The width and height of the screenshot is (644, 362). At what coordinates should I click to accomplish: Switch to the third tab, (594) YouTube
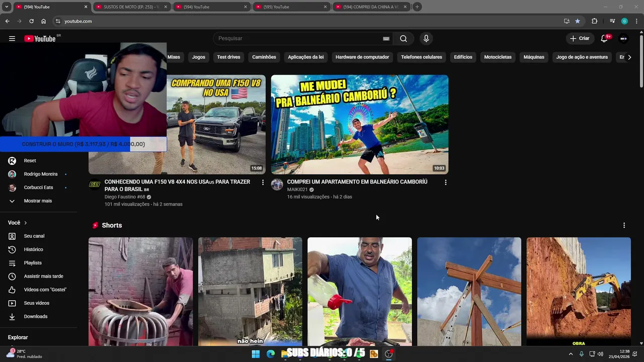pos(211,7)
